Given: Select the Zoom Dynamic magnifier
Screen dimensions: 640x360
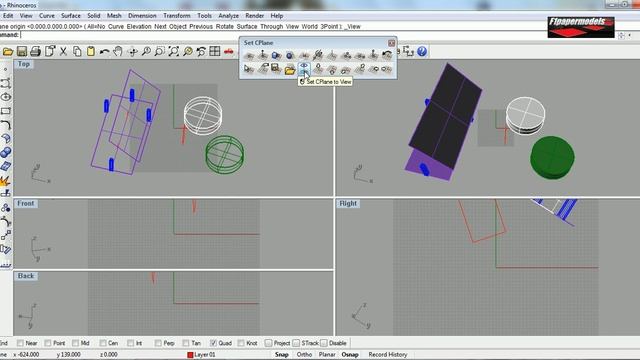Looking at the screenshot, I should click(146, 51).
